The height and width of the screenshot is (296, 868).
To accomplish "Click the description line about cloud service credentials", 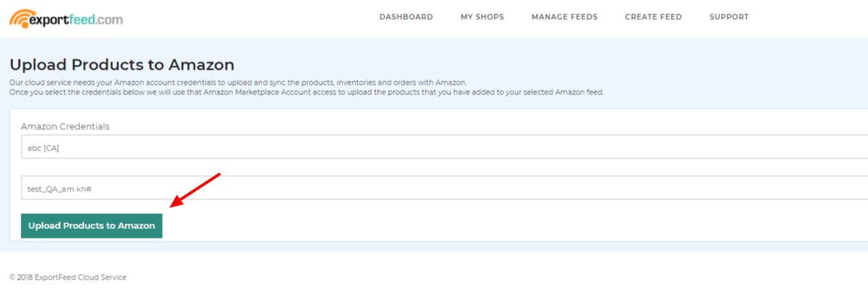I will pyautogui.click(x=238, y=83).
